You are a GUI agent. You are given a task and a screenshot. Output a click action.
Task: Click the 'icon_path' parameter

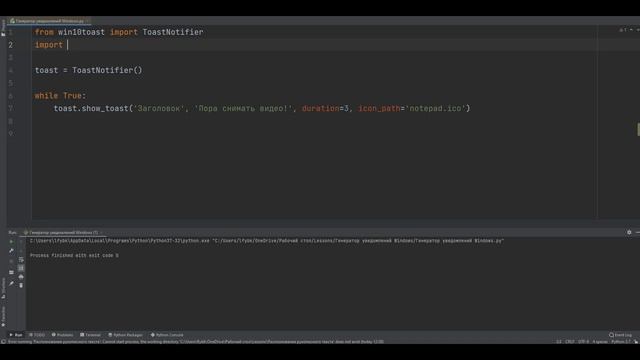pos(379,108)
